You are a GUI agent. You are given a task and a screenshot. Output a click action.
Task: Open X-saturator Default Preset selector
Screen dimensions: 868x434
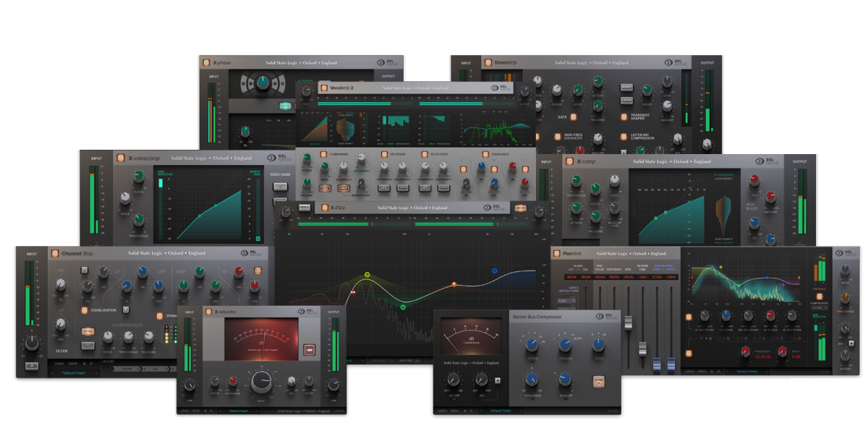(x=238, y=411)
